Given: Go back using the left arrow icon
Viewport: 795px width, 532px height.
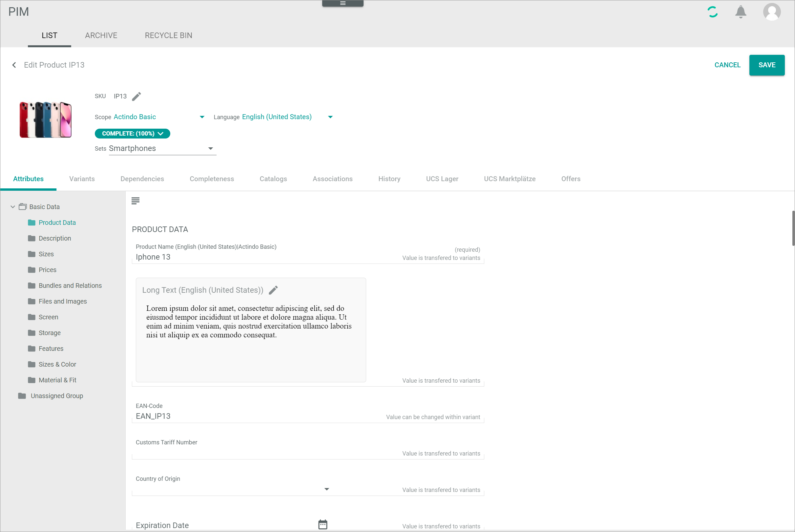Looking at the screenshot, I should point(14,65).
